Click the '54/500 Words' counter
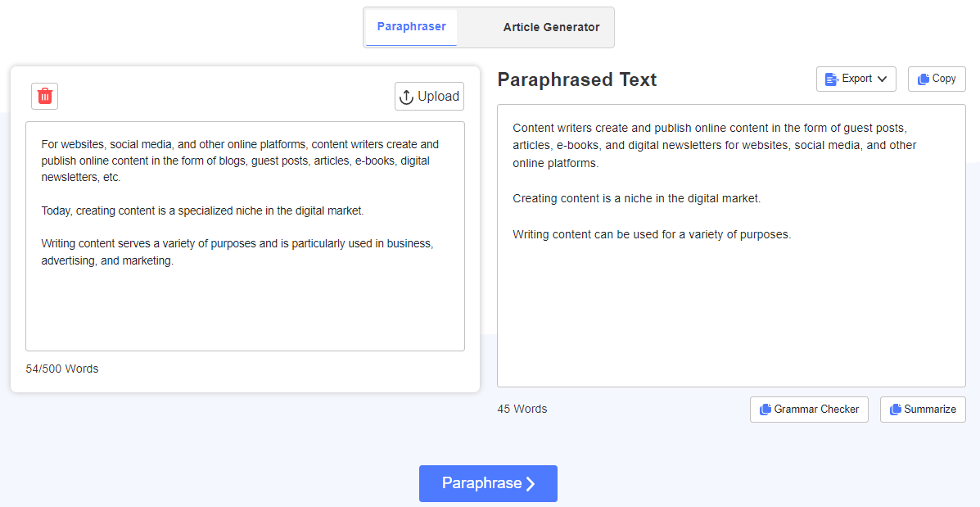Image resolution: width=980 pixels, height=507 pixels. point(62,369)
